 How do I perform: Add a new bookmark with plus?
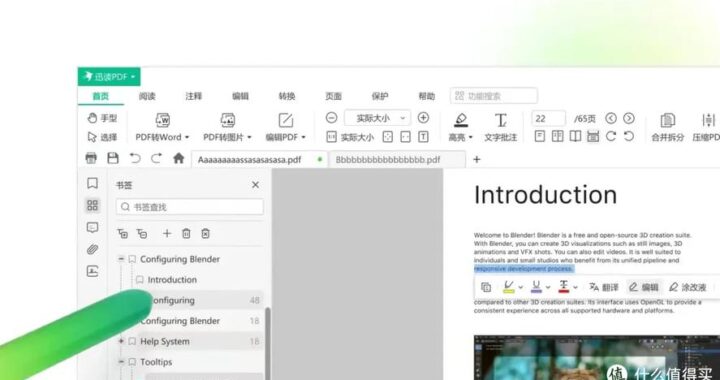167,234
